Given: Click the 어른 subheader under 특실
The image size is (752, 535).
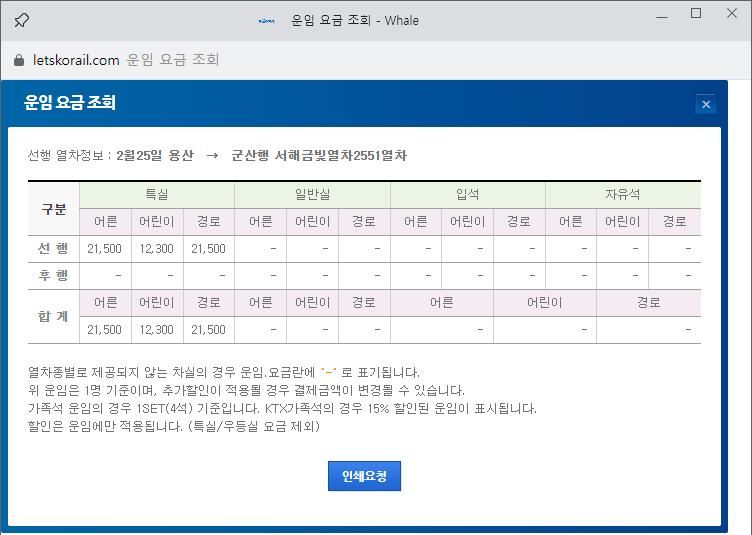Looking at the screenshot, I should 106,221.
